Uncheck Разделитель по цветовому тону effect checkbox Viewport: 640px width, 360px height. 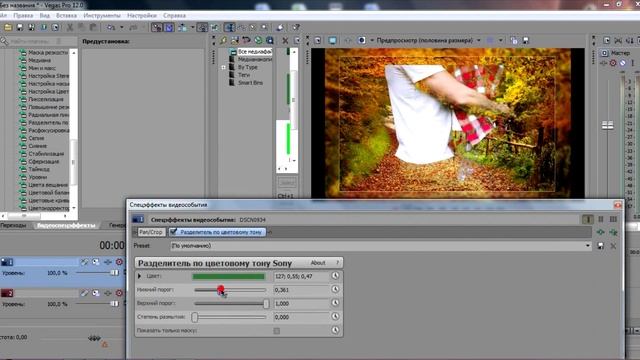point(173,232)
